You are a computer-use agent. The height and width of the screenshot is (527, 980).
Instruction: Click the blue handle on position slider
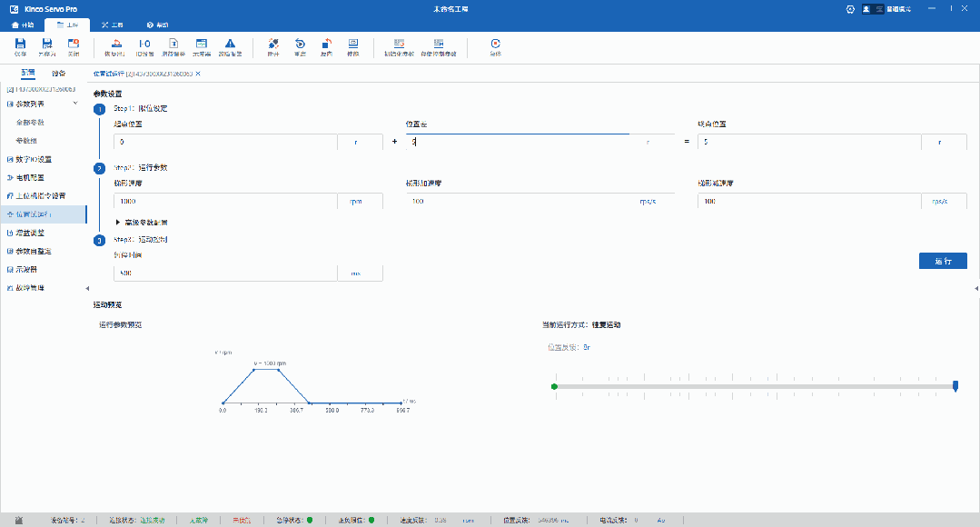[x=955, y=386]
